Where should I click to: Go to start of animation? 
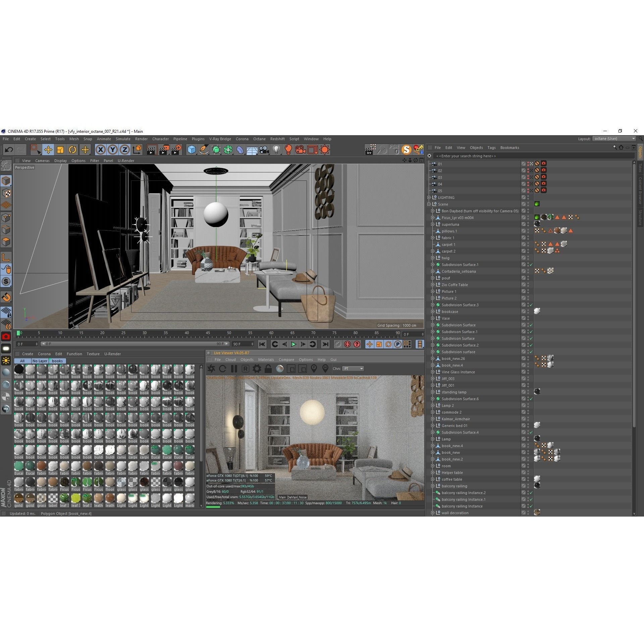(262, 344)
